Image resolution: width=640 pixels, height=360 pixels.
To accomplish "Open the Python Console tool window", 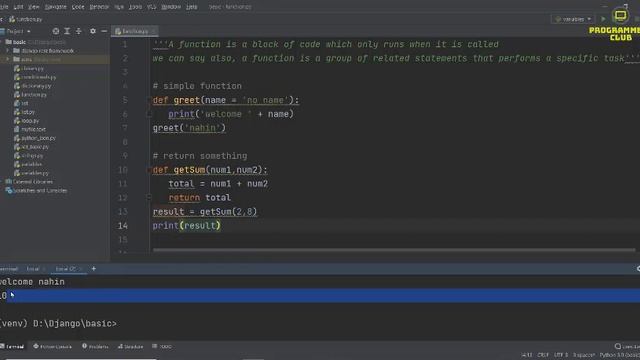I will 53,347.
